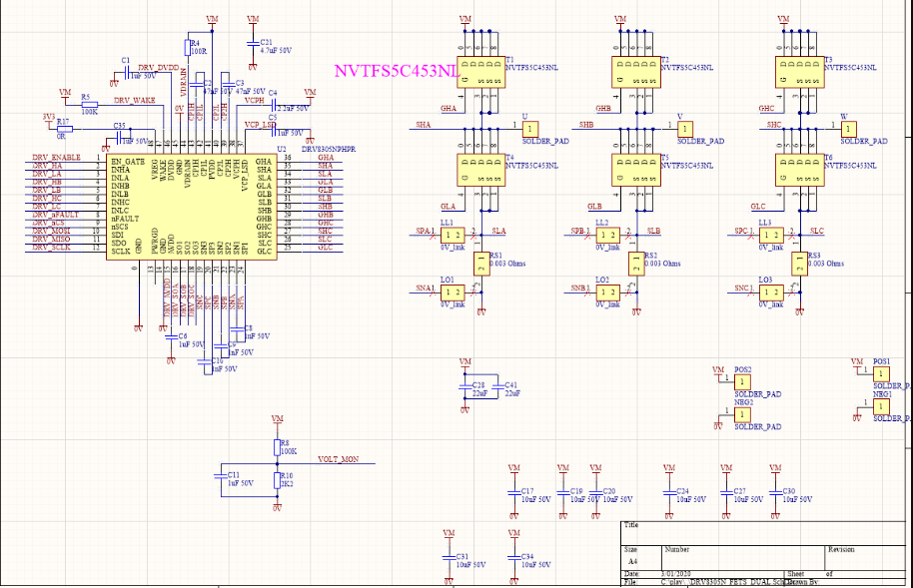Screen dimensions: 913x588
Task: Click capacitor C34
Action: [x=513, y=558]
